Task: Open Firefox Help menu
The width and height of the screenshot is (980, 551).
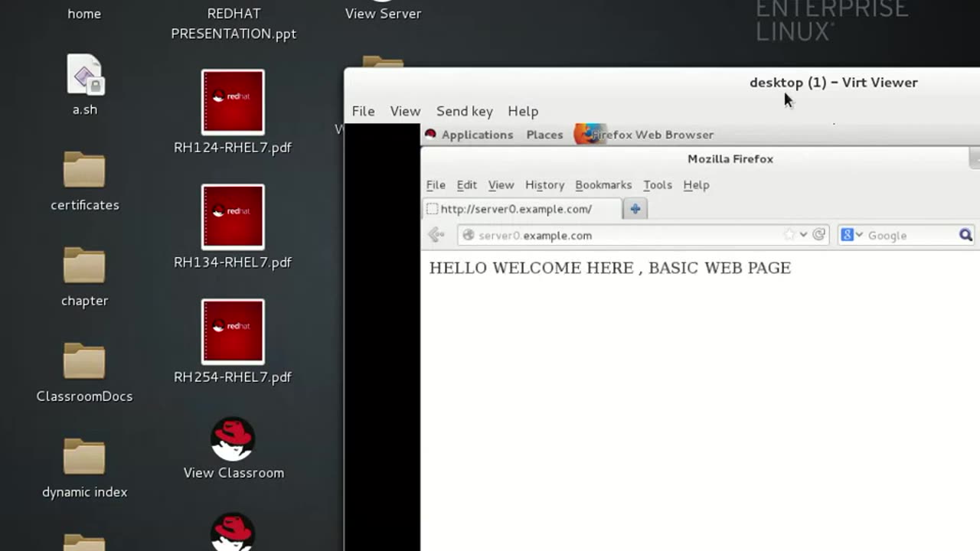Action: pyautogui.click(x=696, y=184)
